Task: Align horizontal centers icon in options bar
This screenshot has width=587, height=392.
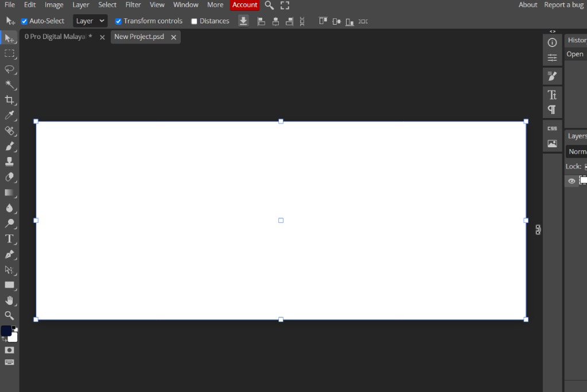Action: pos(275,21)
